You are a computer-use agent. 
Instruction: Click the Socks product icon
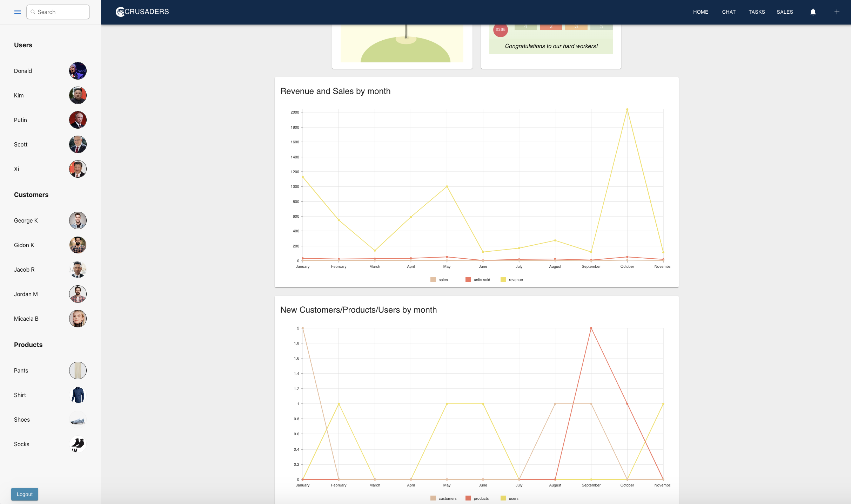[78, 444]
